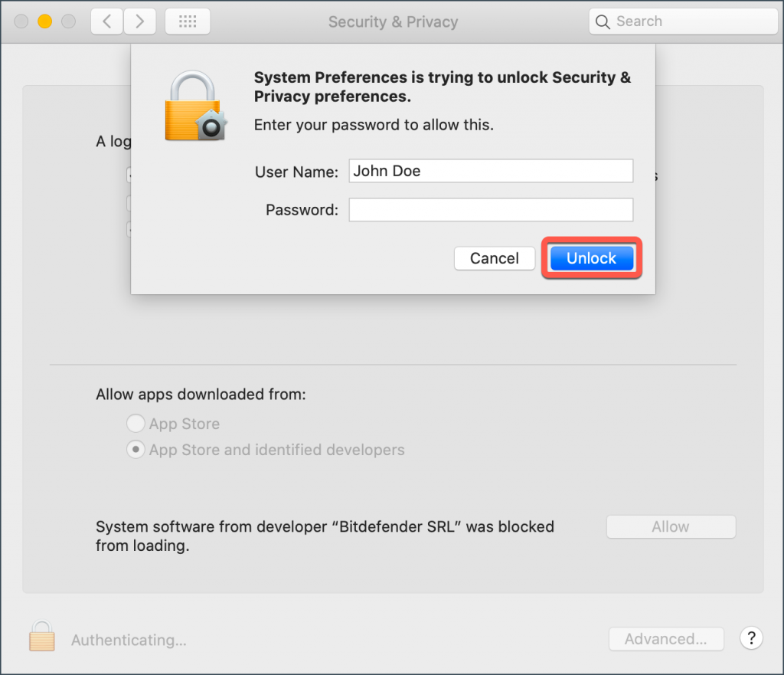This screenshot has height=675, width=784.
Task: Allow Bitdefender SRL system software
Action: coord(671,526)
